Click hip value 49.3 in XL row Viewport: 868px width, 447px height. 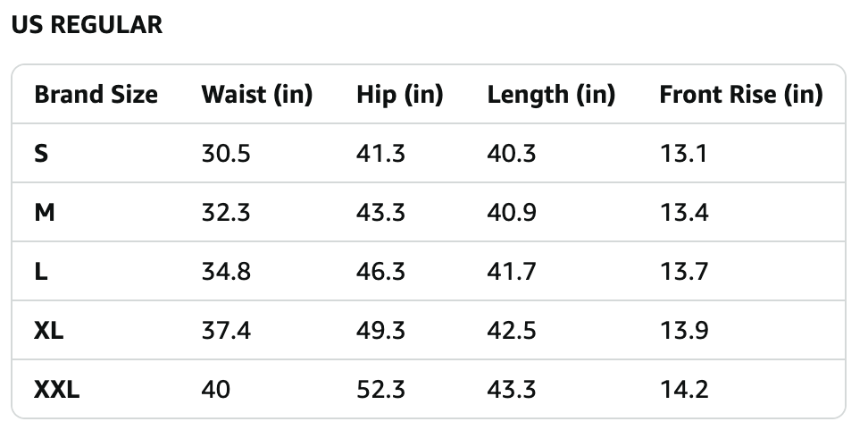(380, 331)
